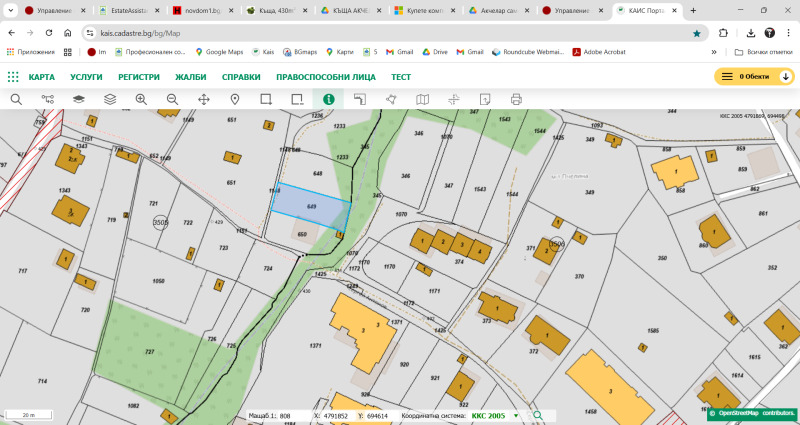This screenshot has width=800, height=425.
Task: Activate the pan map tool
Action: pyautogui.click(x=204, y=99)
